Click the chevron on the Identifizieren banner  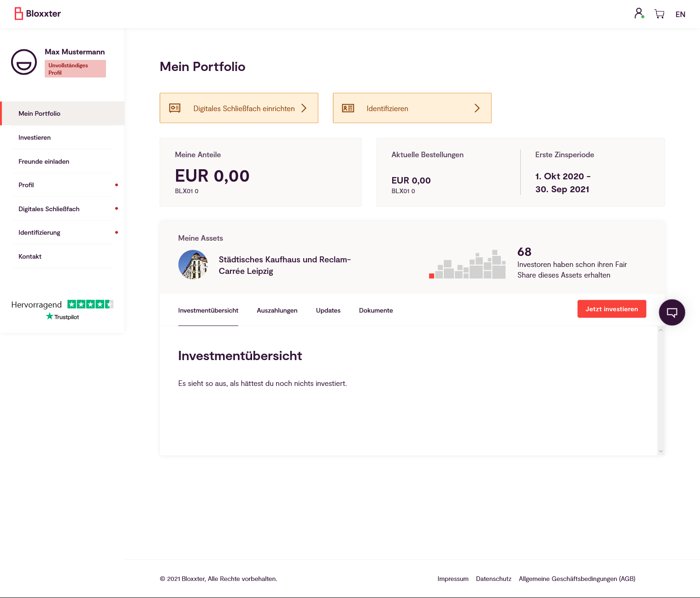(477, 108)
